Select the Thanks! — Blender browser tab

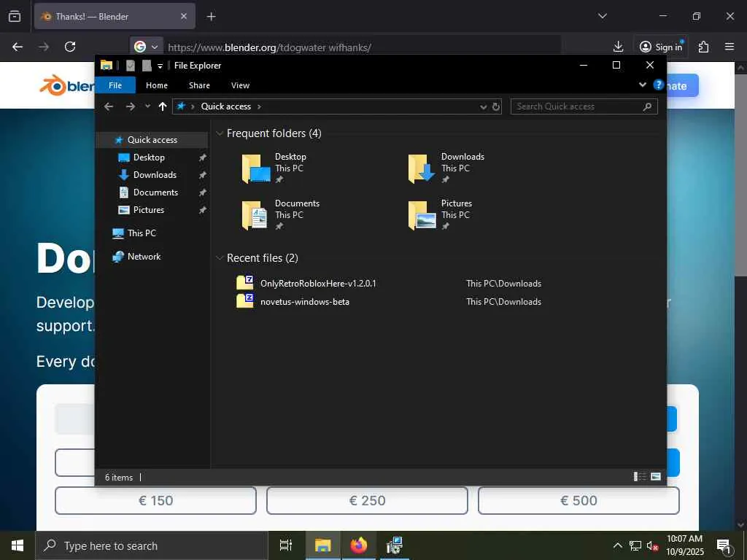pos(115,17)
